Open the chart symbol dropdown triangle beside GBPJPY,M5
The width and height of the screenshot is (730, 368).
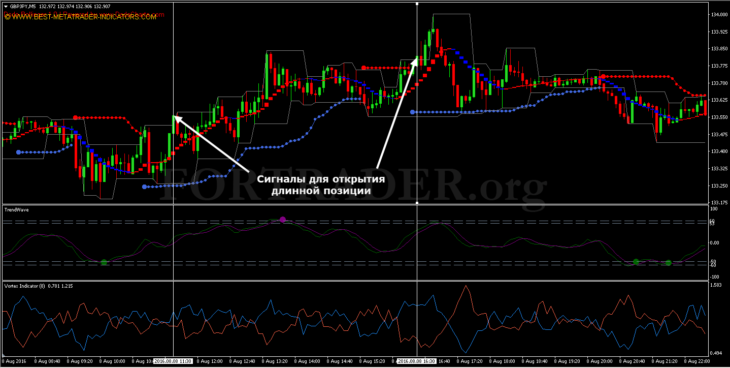pos(5,6)
